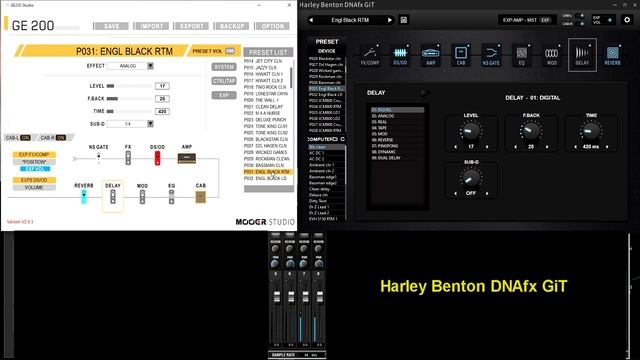Click EXPORT in GE200 top menu
Viewport: 640px width, 360px height.
point(191,26)
